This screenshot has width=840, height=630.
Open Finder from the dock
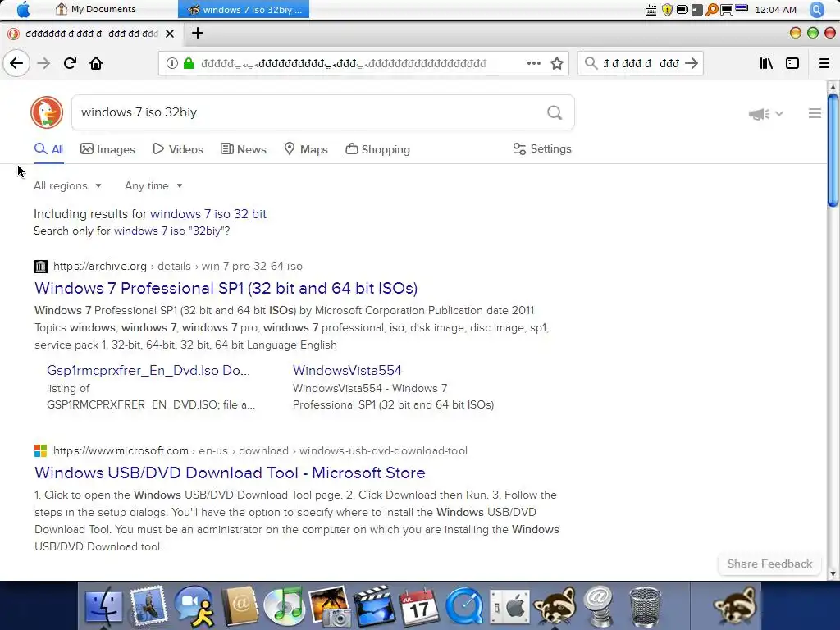103,606
